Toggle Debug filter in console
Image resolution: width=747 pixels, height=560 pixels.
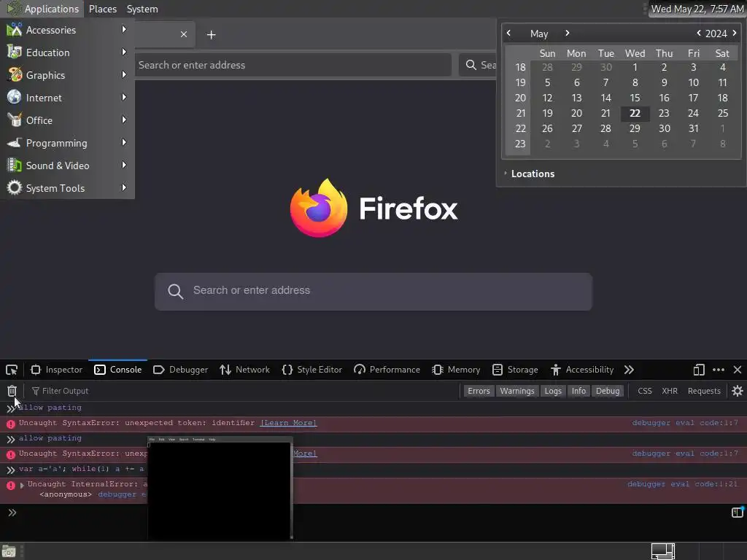(608, 391)
